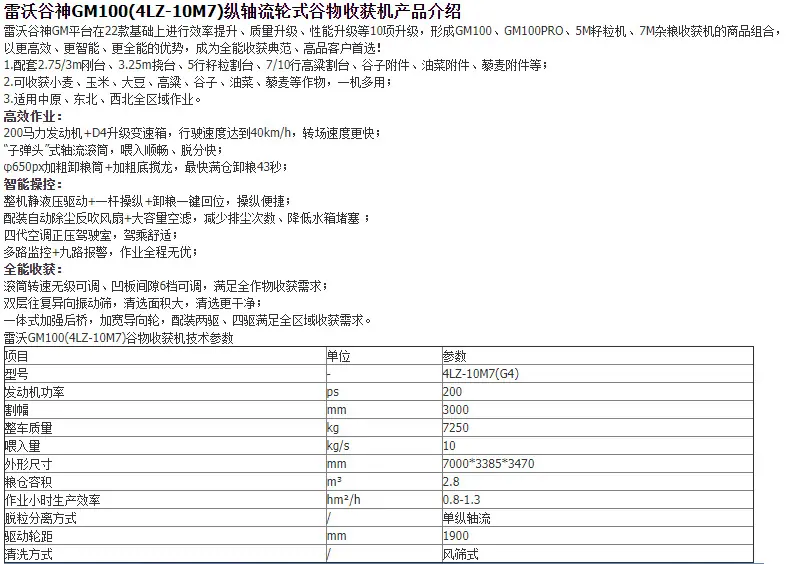
Task: Click the 脱粒分离方式 row label
Action: coord(41,518)
